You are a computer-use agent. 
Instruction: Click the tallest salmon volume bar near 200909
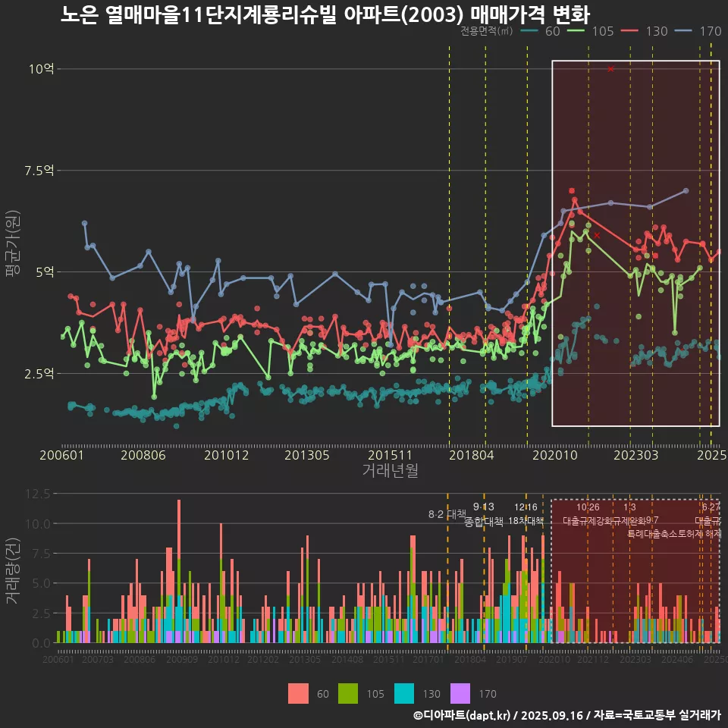click(x=179, y=529)
